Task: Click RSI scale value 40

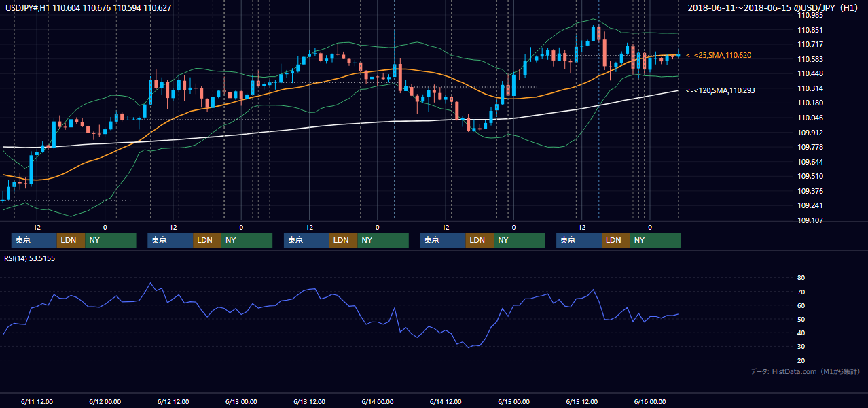Action: tap(801, 333)
